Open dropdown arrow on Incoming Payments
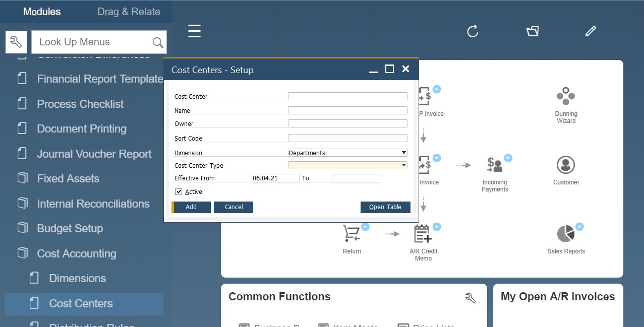 (x=508, y=158)
